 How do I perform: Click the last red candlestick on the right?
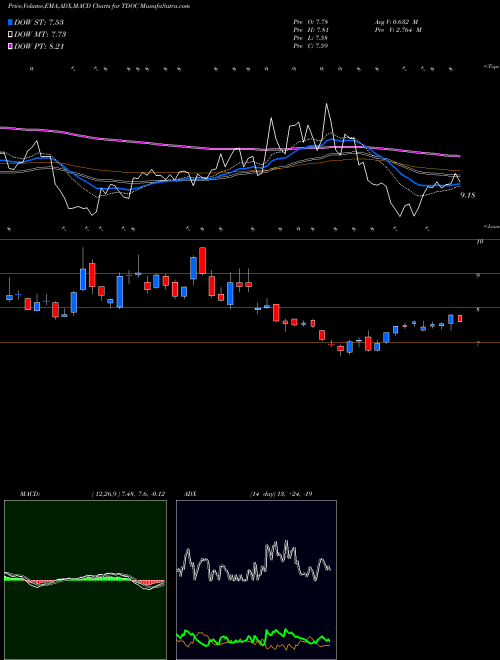(x=460, y=319)
